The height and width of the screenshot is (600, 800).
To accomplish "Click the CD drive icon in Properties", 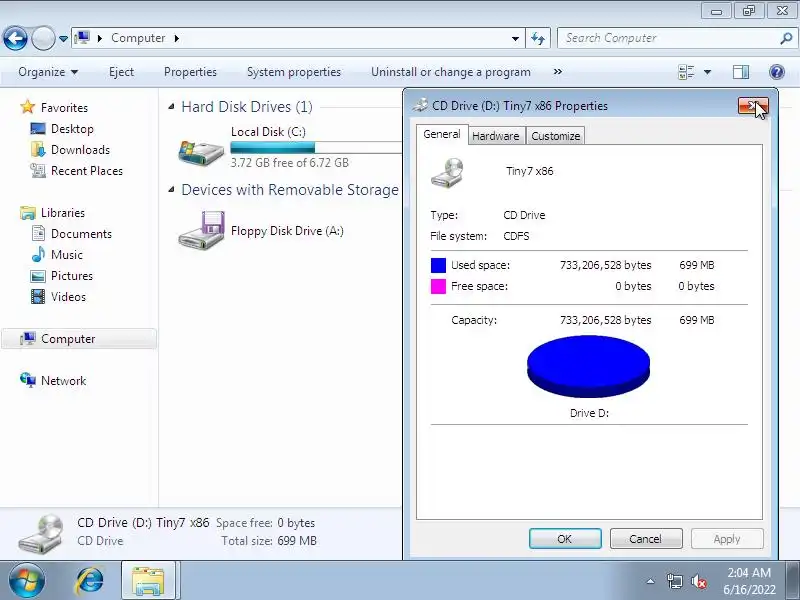I will click(447, 172).
